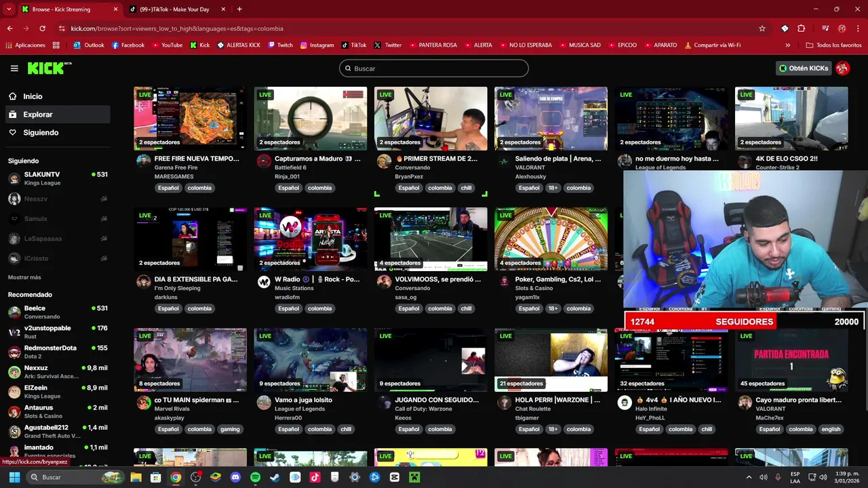Open recommended channel Beelce
868x488 pixels.
(58, 312)
